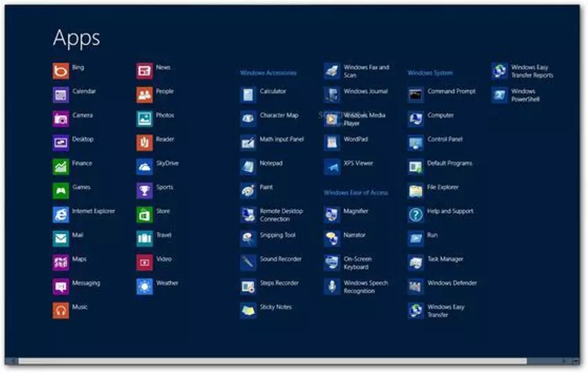Click the Sound Recorder microphone icon
The width and height of the screenshot is (588, 373).
click(248, 263)
